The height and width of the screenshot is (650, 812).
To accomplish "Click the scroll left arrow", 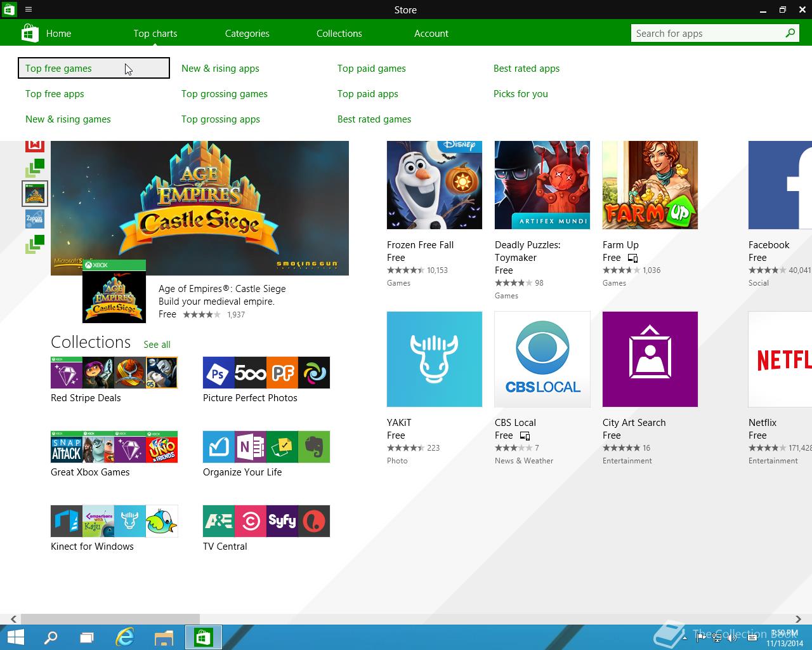I will tap(13, 619).
